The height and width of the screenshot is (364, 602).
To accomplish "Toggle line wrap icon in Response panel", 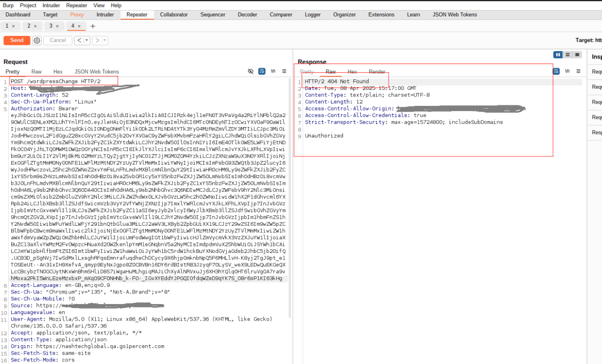I will (x=556, y=71).
